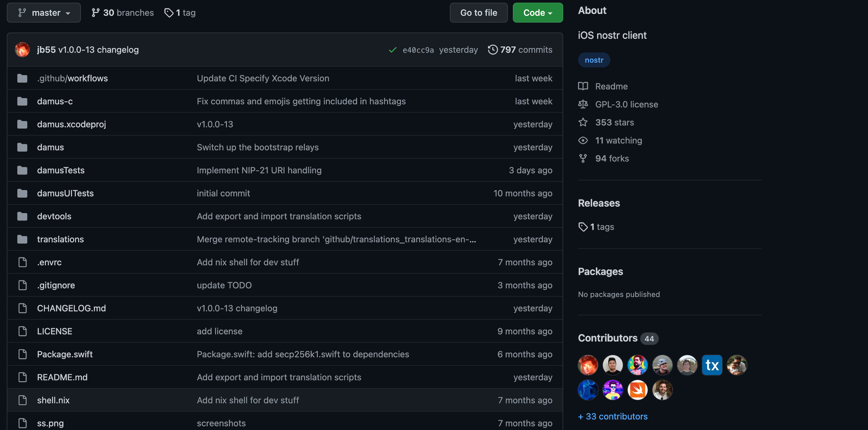Image resolution: width=868 pixels, height=430 pixels.
Task: Click the .envrc file icon
Action: click(x=23, y=262)
